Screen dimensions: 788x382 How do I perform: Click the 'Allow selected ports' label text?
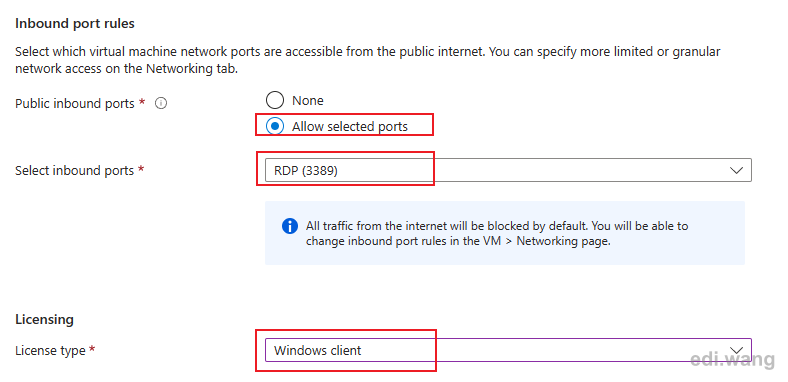click(350, 126)
